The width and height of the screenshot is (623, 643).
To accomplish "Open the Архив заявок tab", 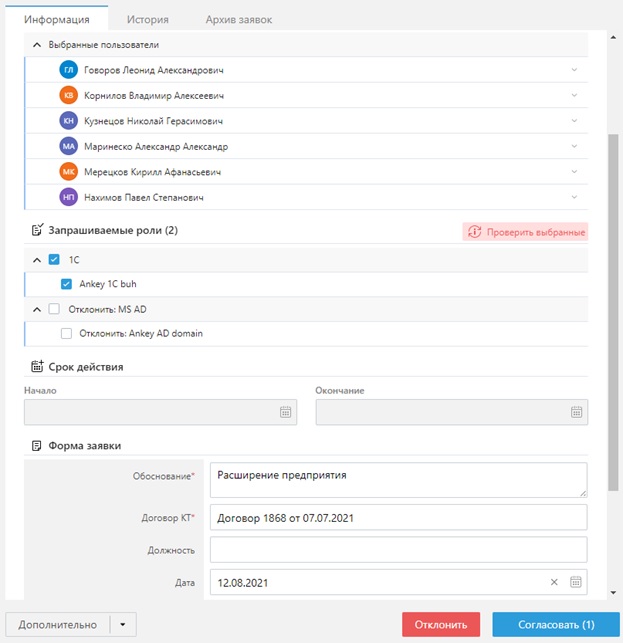I will pos(238,19).
